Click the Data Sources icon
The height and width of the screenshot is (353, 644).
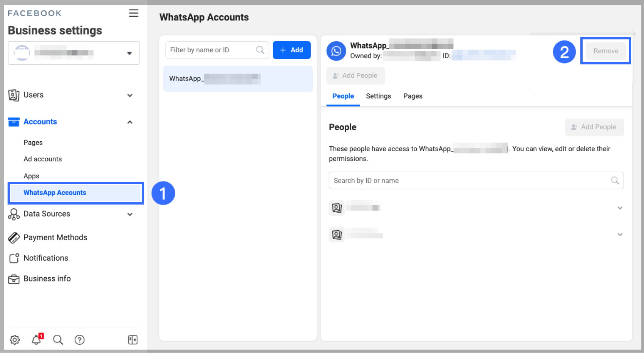pos(14,214)
